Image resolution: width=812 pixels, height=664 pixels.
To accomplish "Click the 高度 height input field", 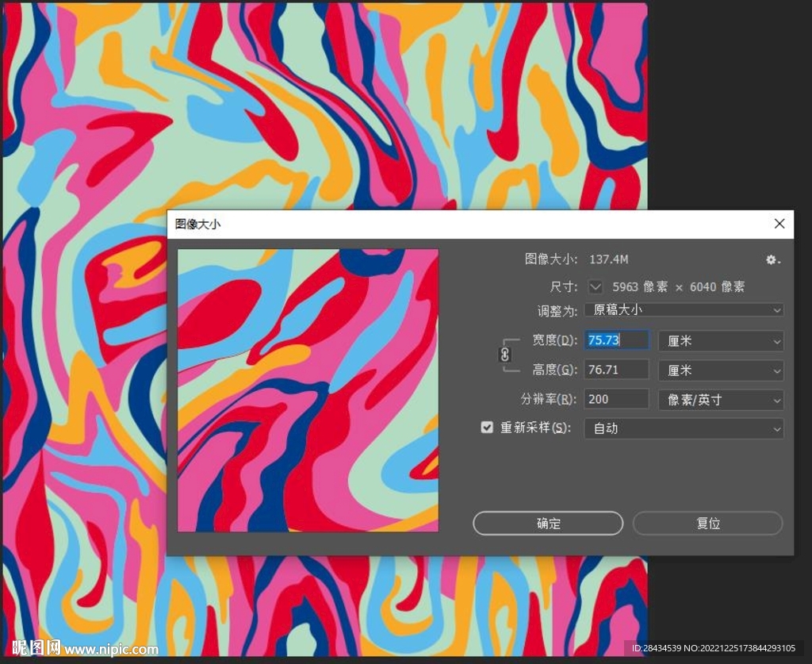I will [x=616, y=370].
